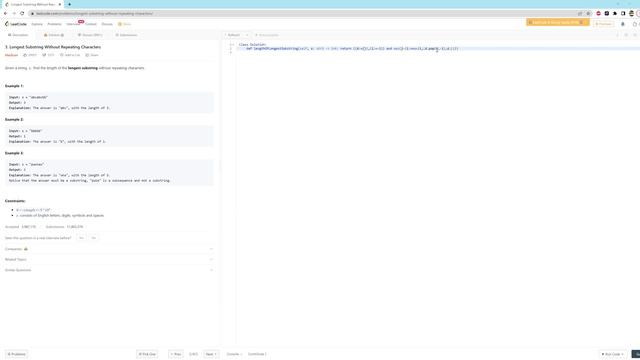
Task: Click the bookmark star in address bar
Action: pyautogui.click(x=588, y=13)
